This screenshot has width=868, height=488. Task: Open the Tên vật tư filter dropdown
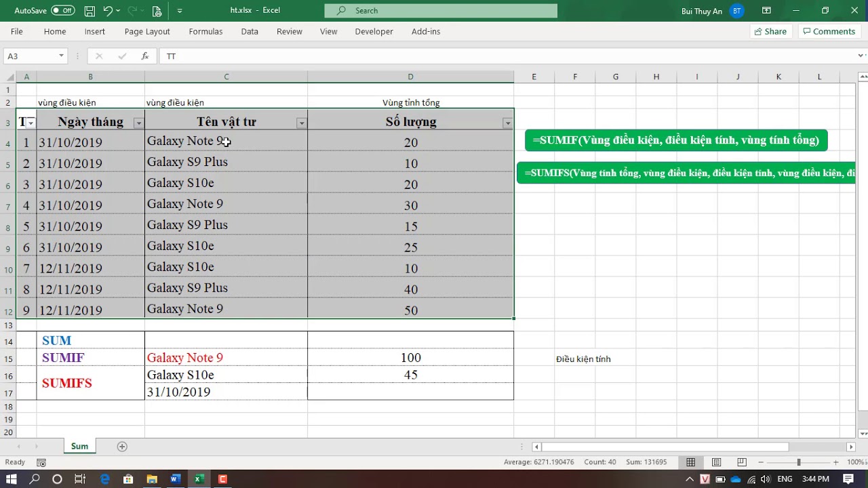(x=302, y=123)
